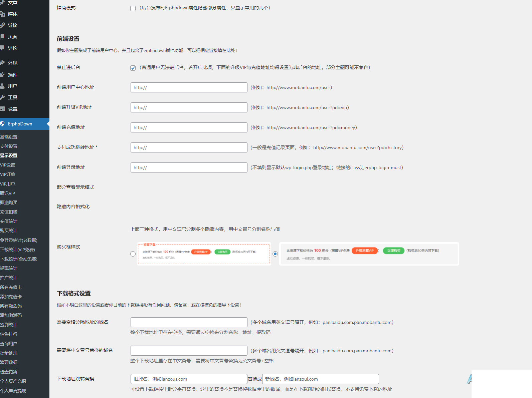The image size is (532, 398).
Task: Open the 链接 links sidebar icon
Action: click(2, 25)
